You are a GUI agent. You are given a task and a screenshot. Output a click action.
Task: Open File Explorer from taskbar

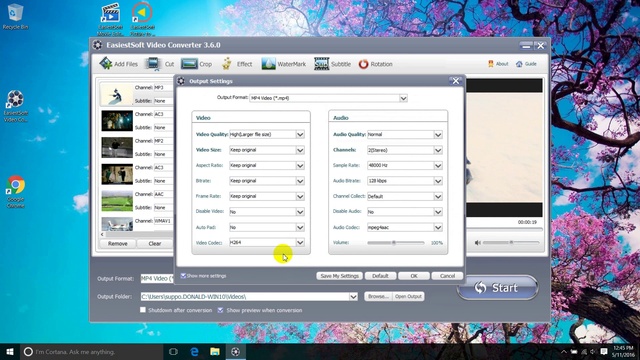tap(215, 351)
